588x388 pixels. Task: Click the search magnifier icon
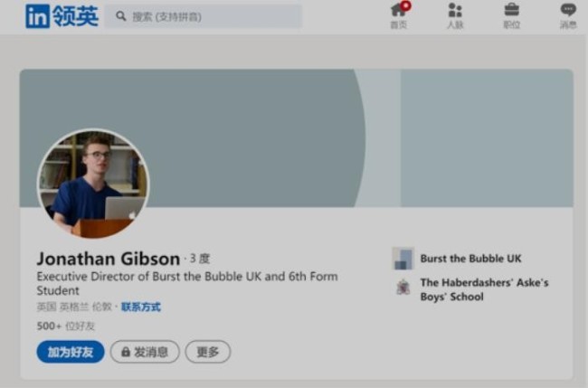coord(120,16)
